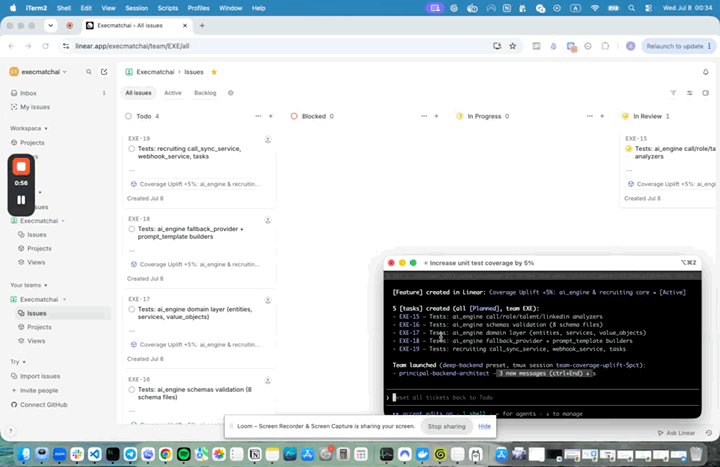Image resolution: width=720 pixels, height=467 pixels.
Task: Switch to the Active tab
Action: coord(173,93)
